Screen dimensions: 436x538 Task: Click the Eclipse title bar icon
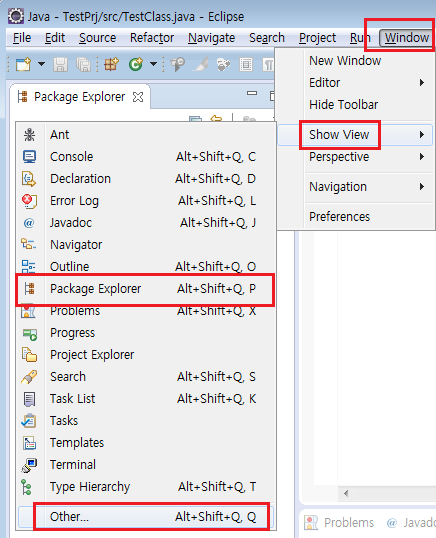(16, 16)
